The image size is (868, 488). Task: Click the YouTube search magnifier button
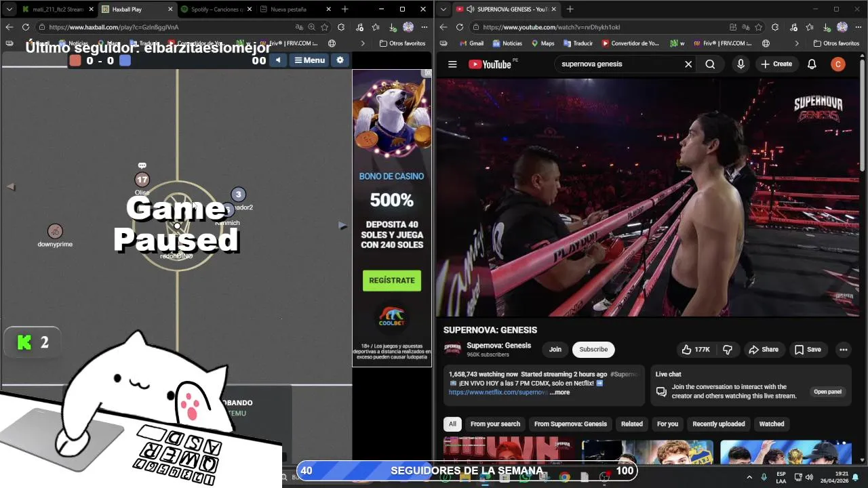pyautogui.click(x=710, y=64)
